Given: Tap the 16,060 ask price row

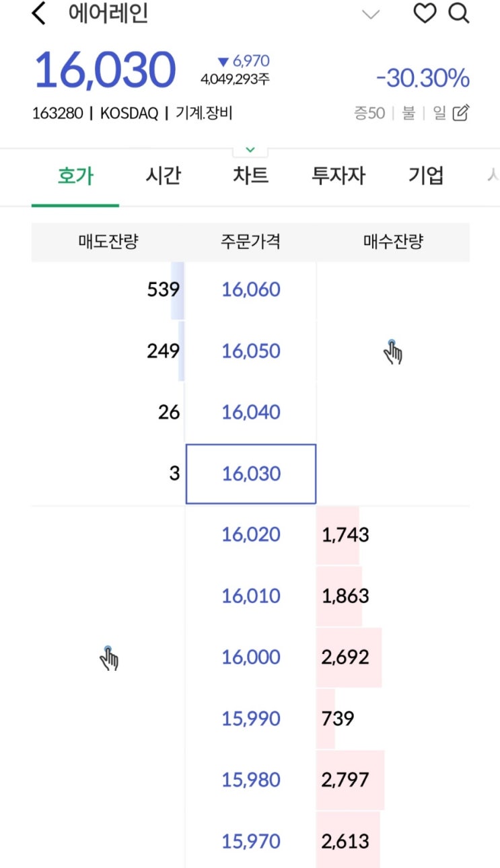Looking at the screenshot, I should [x=251, y=290].
